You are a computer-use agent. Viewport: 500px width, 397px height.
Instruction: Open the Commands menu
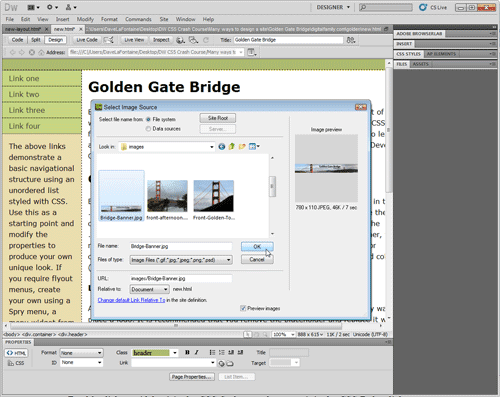(138, 19)
